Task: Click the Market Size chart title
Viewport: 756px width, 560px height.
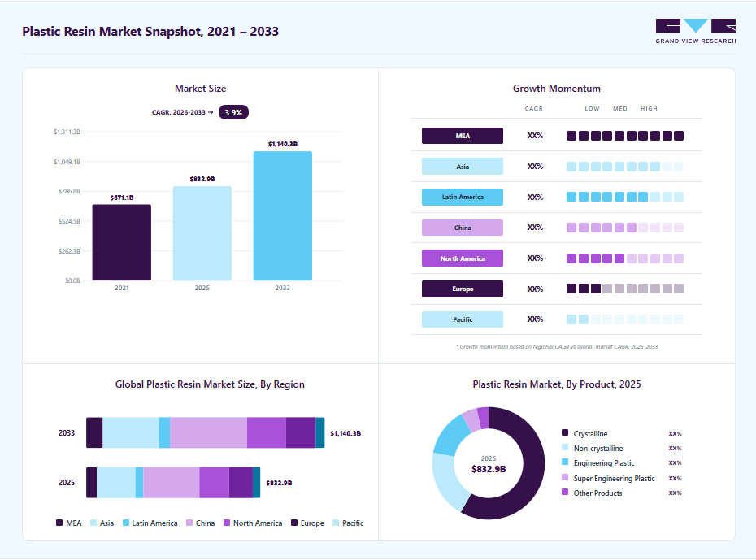Action: point(200,89)
